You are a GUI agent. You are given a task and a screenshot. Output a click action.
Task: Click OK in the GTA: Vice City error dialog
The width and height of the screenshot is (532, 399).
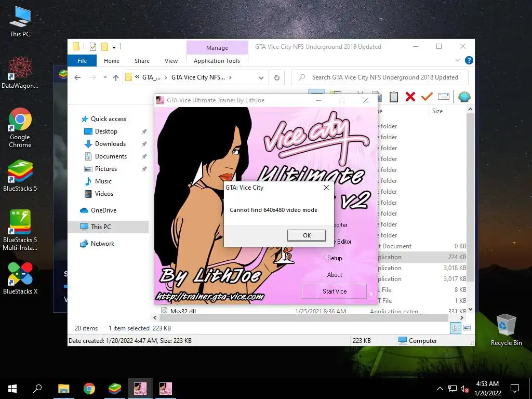tap(307, 235)
